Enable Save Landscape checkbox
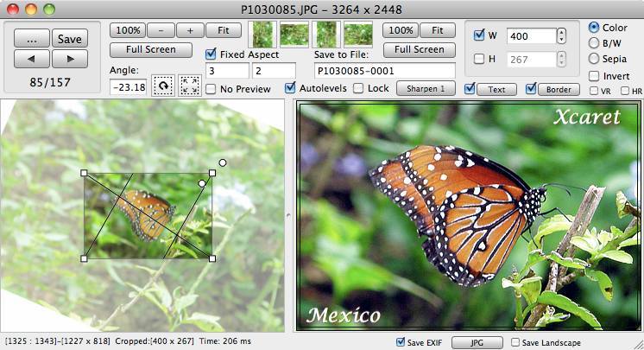644x350 pixels. coord(515,342)
